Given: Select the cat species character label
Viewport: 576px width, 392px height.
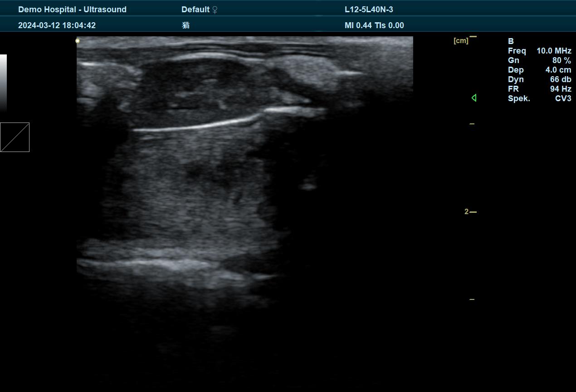Looking at the screenshot, I should [x=185, y=25].
